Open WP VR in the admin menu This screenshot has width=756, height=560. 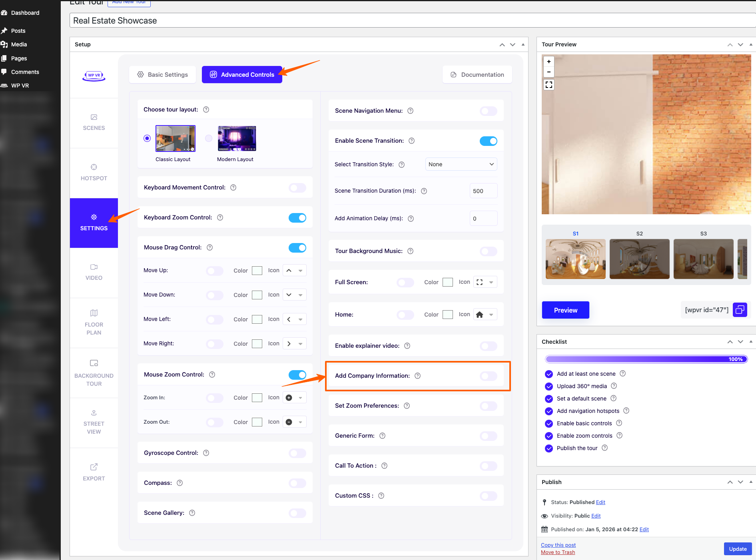20,86
